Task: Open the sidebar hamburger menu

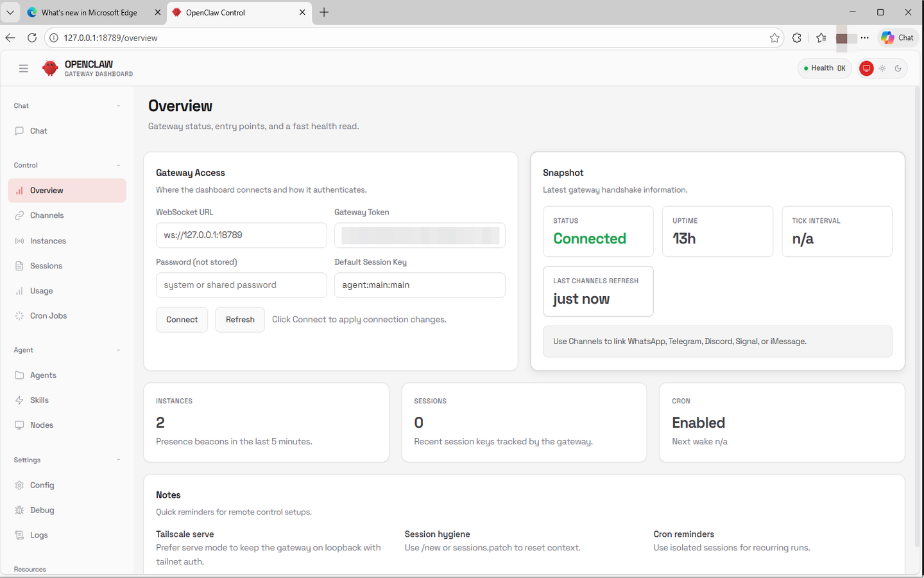Action: click(24, 67)
